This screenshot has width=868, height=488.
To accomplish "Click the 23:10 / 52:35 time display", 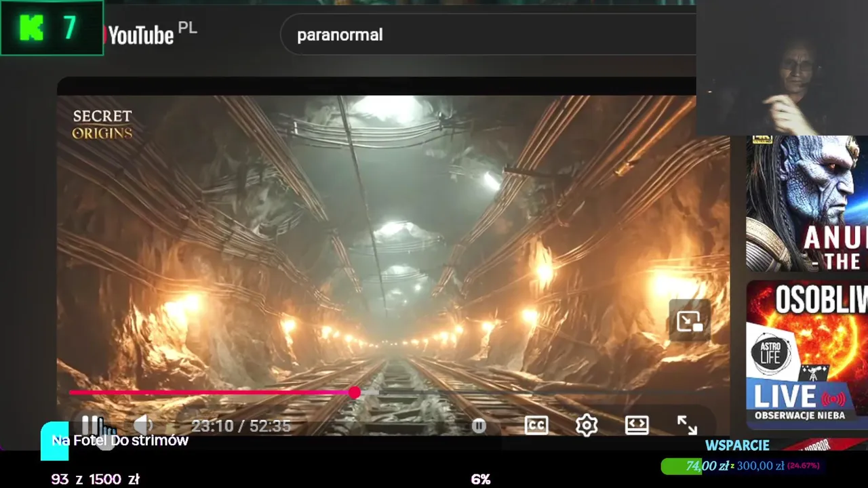I will click(241, 426).
